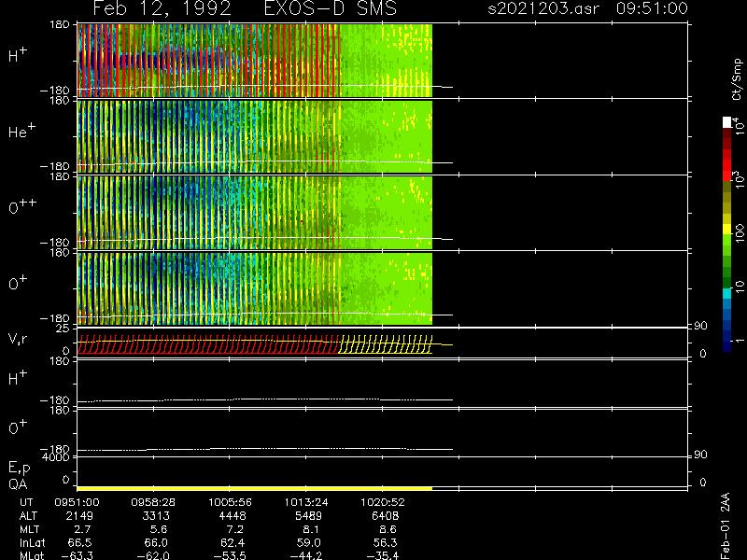
Task: Select UT value "0958:28"
Action: [153, 502]
